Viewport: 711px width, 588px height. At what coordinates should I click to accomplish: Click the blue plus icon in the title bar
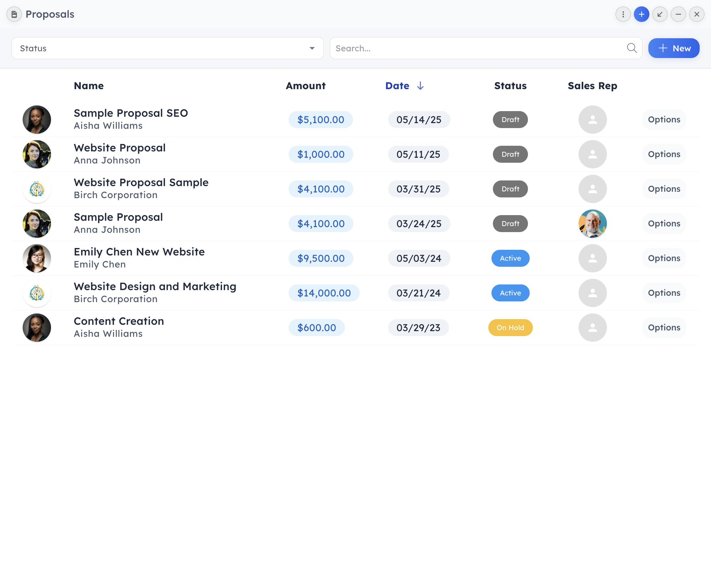pos(641,15)
